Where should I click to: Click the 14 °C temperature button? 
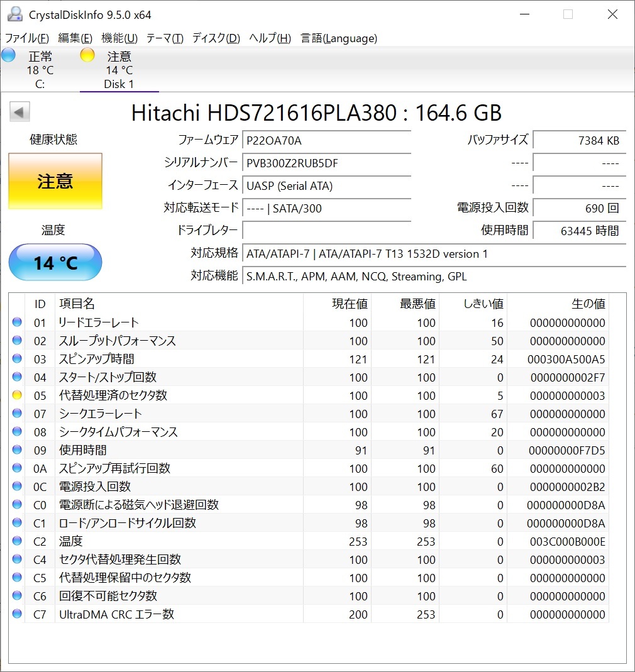point(55,262)
